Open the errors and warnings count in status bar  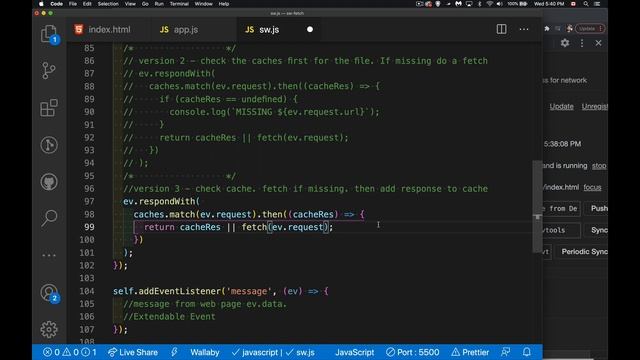click(x=70, y=352)
